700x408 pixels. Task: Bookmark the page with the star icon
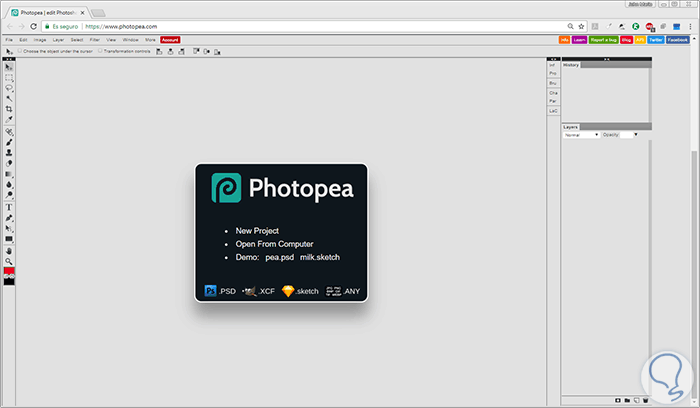581,26
